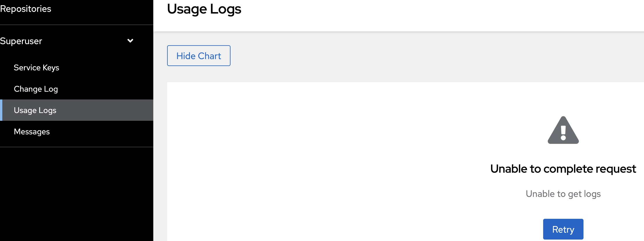644x241 pixels.
Task: Open the Messages sidebar item
Action: click(32, 131)
